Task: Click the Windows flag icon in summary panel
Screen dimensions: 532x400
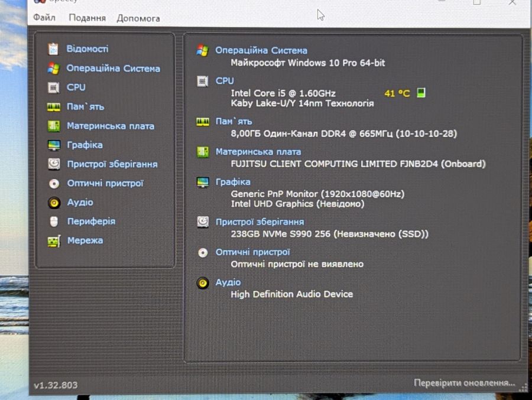Action: [203, 51]
